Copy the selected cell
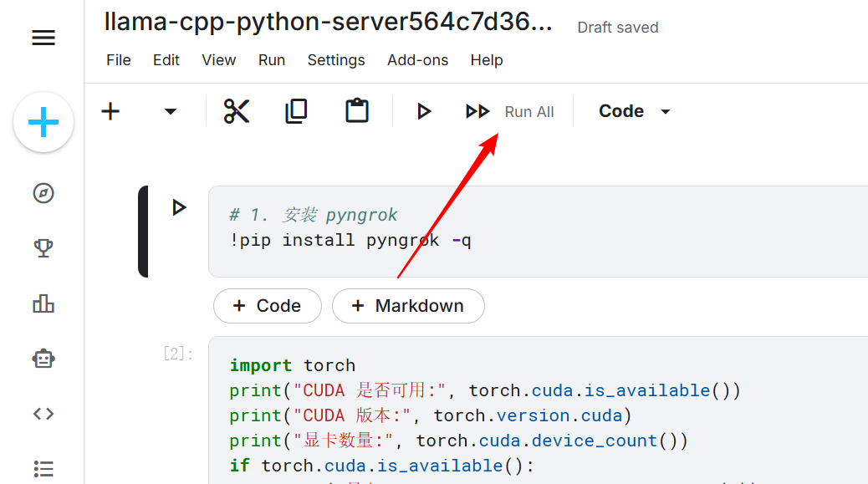Image resolution: width=868 pixels, height=484 pixels. (296, 111)
